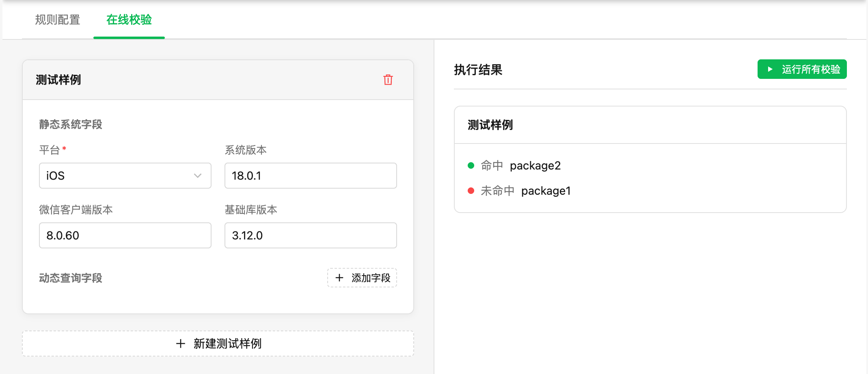The height and width of the screenshot is (374, 868).
Task: Click the 测试样例 title in left card header
Action: pos(58,80)
